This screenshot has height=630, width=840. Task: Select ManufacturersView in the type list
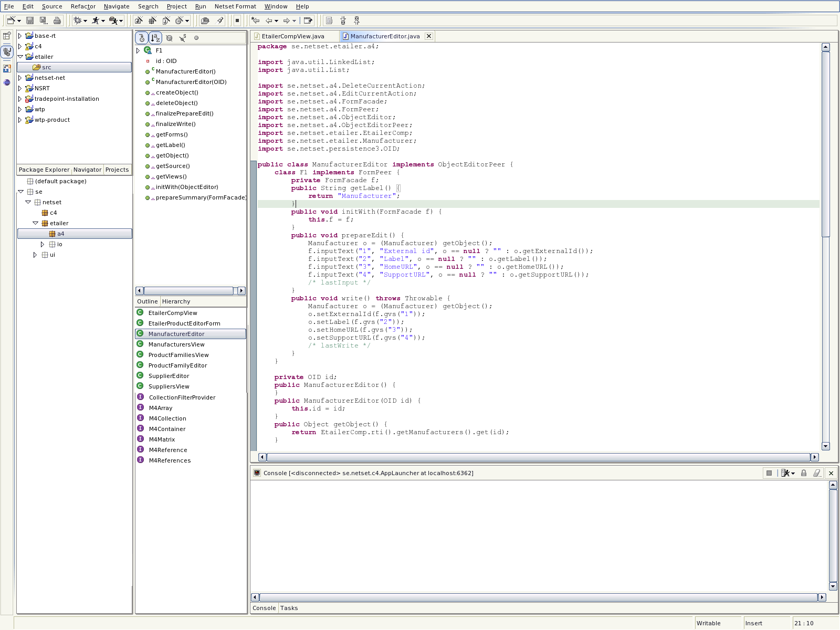tap(176, 344)
